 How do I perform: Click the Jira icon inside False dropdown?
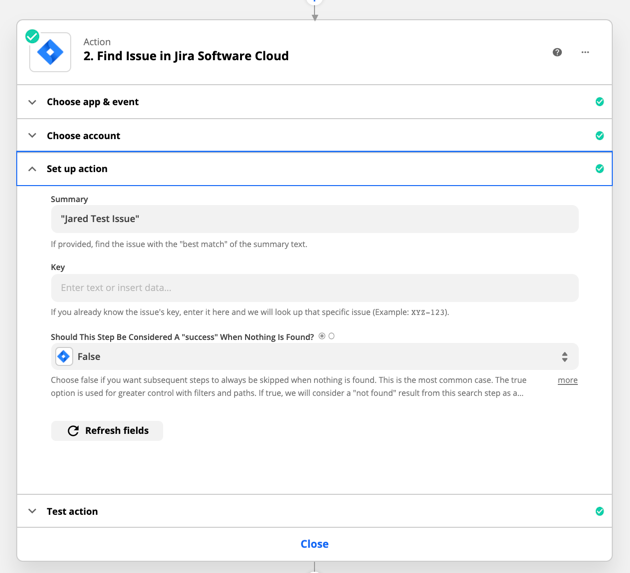tap(64, 356)
